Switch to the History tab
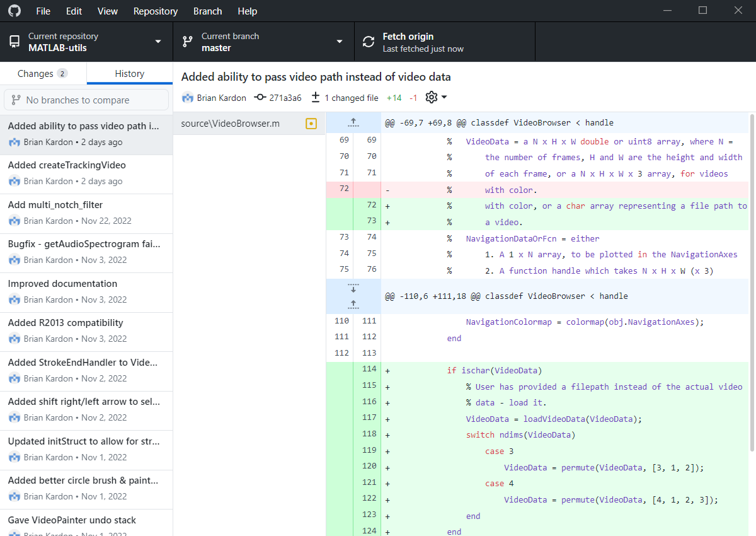 click(130, 73)
